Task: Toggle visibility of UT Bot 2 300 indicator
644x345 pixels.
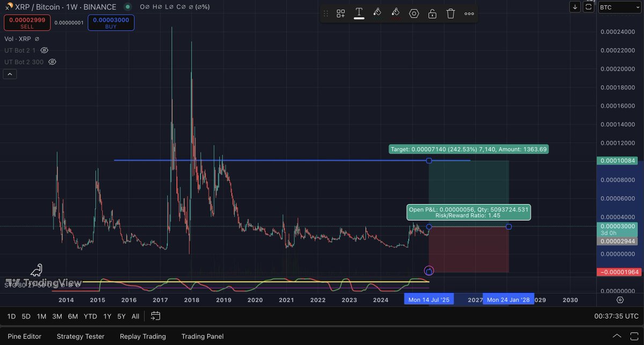Action: click(x=52, y=62)
